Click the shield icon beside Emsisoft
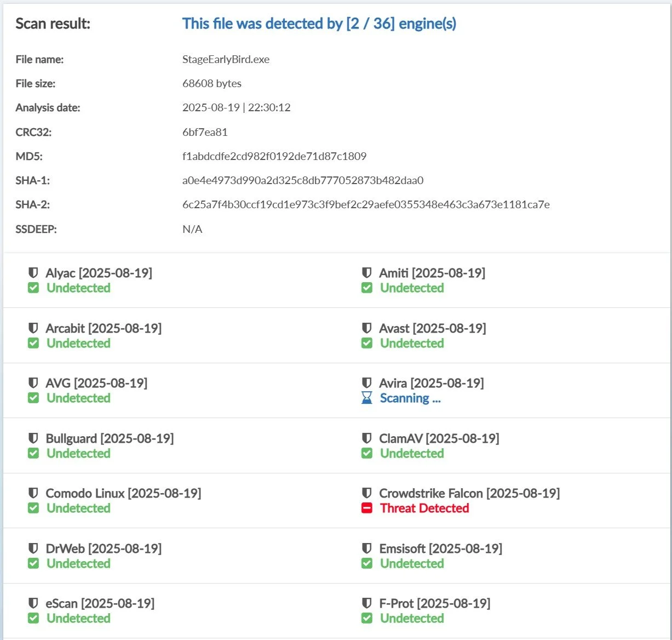 point(367,548)
